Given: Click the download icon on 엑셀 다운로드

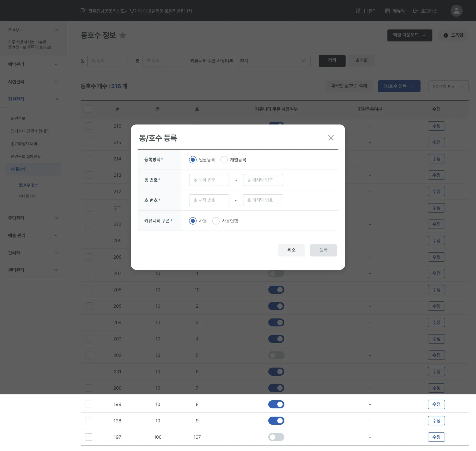Looking at the screenshot, I should coord(424,35).
